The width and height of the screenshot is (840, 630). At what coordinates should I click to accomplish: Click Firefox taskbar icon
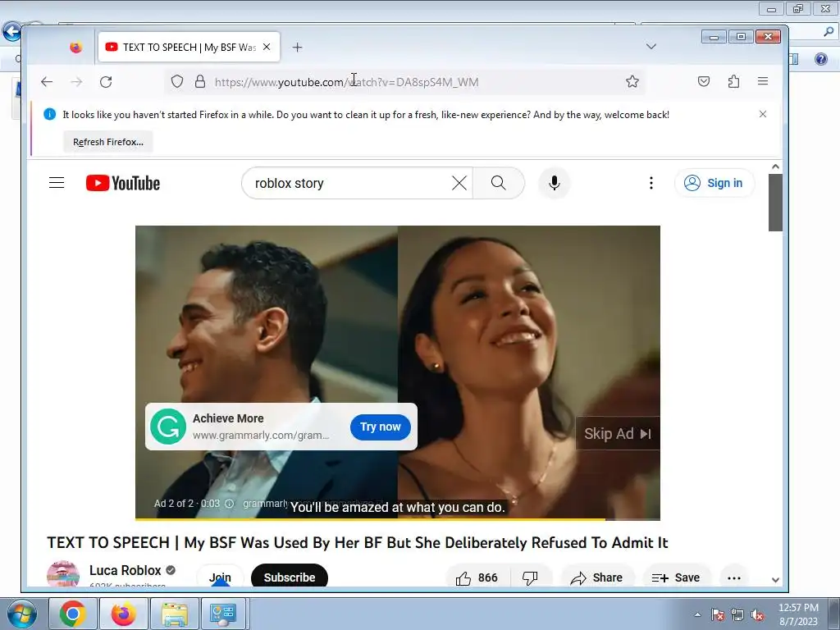124,614
